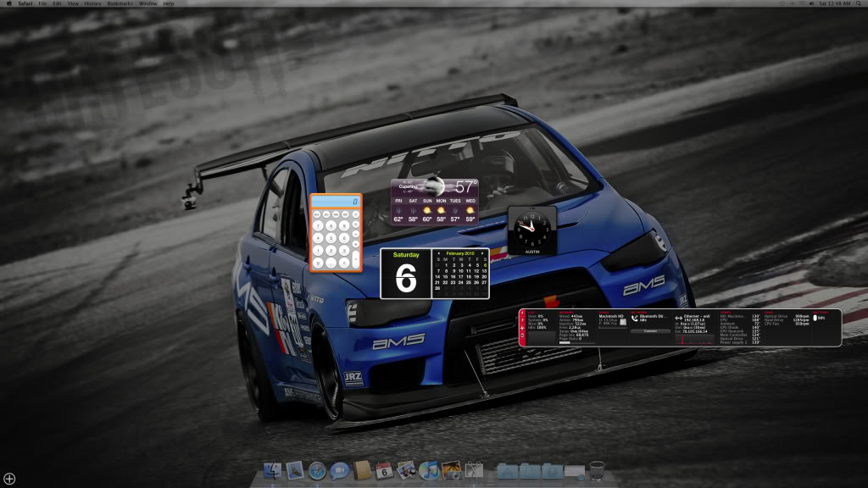This screenshot has height=488, width=868.
Task: Go to next month in calendar widget
Action: tap(483, 252)
